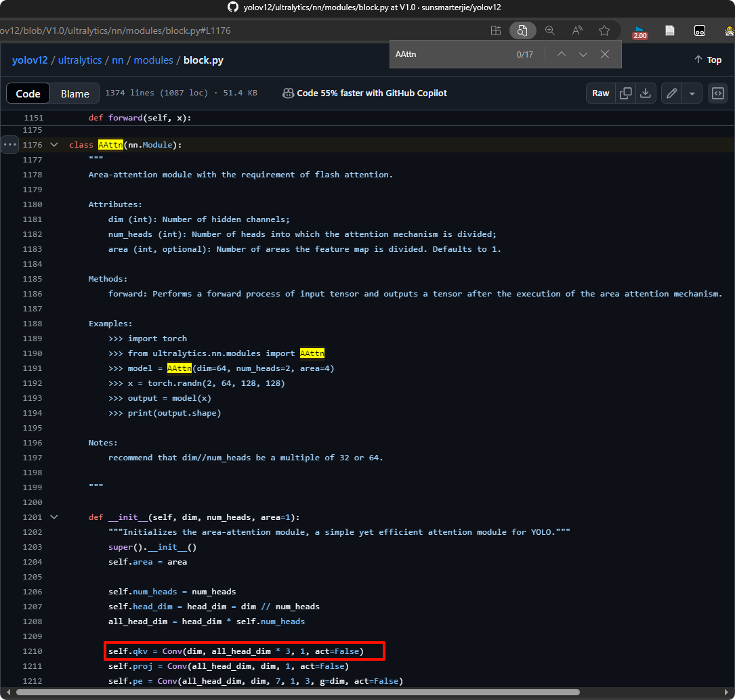Open the split screen browser icon
Screen dimensions: 735x700
click(496, 30)
